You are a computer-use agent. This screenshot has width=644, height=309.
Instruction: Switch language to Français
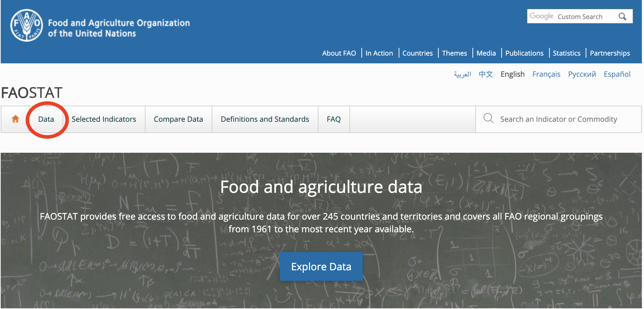[546, 74]
